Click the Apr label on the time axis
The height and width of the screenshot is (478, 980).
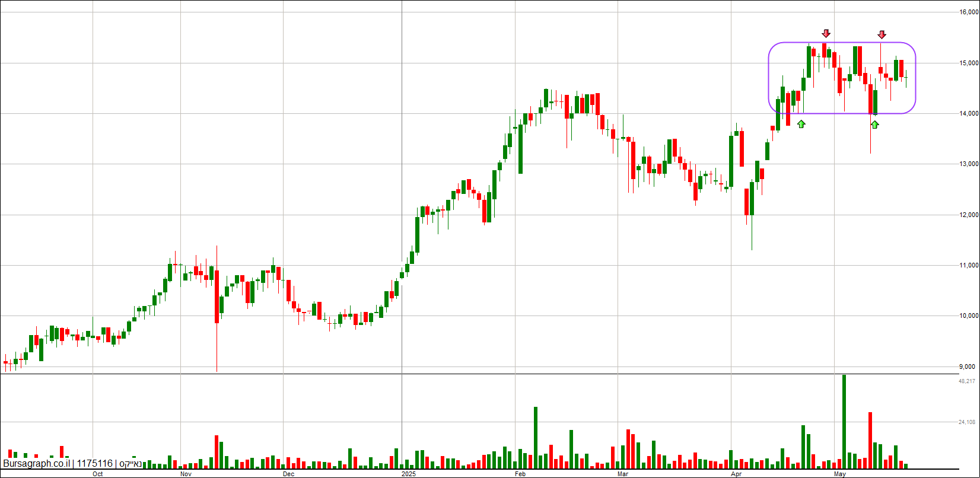tap(737, 474)
